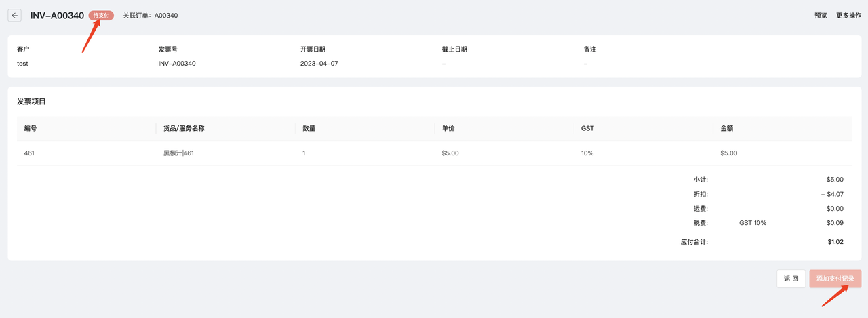Click GST rate cell 10%
Image resolution: width=868 pixels, height=318 pixels.
587,153
